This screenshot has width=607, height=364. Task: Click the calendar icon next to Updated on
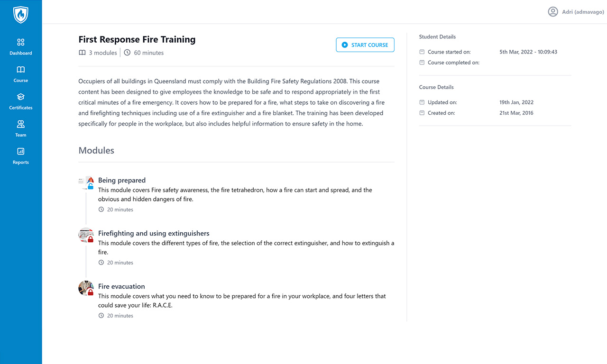coord(422,102)
